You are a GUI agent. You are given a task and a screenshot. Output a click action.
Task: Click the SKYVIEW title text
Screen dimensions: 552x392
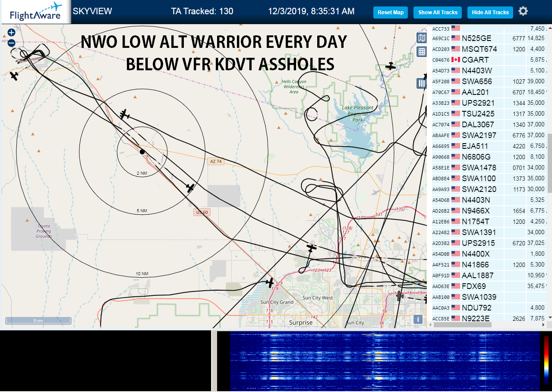tap(92, 11)
